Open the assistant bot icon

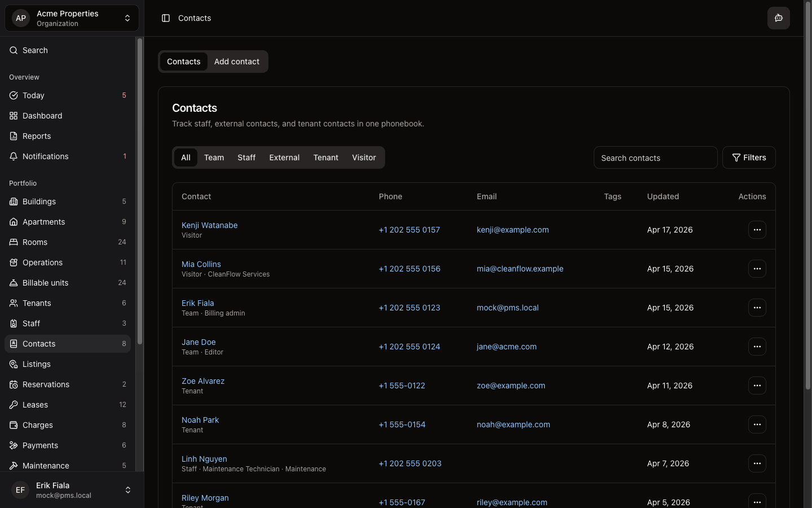coord(778,18)
